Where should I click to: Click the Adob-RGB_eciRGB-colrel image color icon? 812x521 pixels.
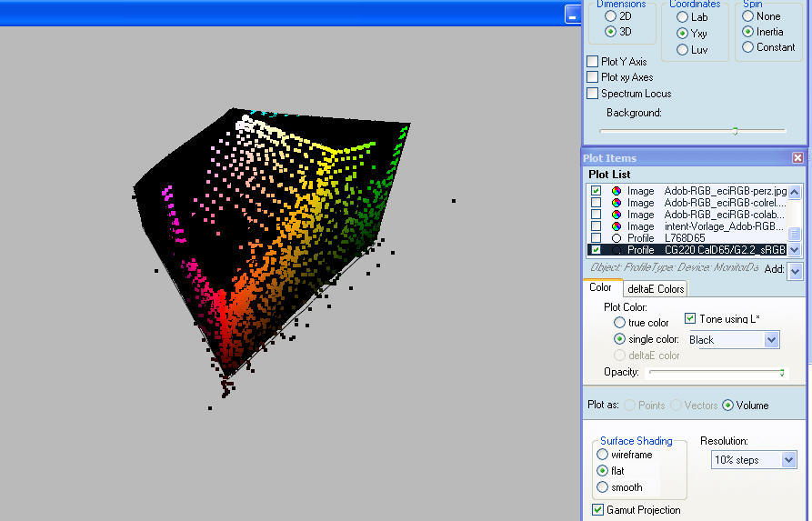(x=617, y=203)
